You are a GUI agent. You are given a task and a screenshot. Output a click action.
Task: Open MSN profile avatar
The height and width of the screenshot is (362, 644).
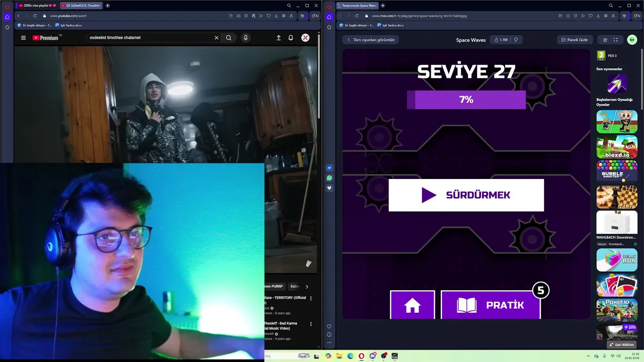[x=632, y=40]
